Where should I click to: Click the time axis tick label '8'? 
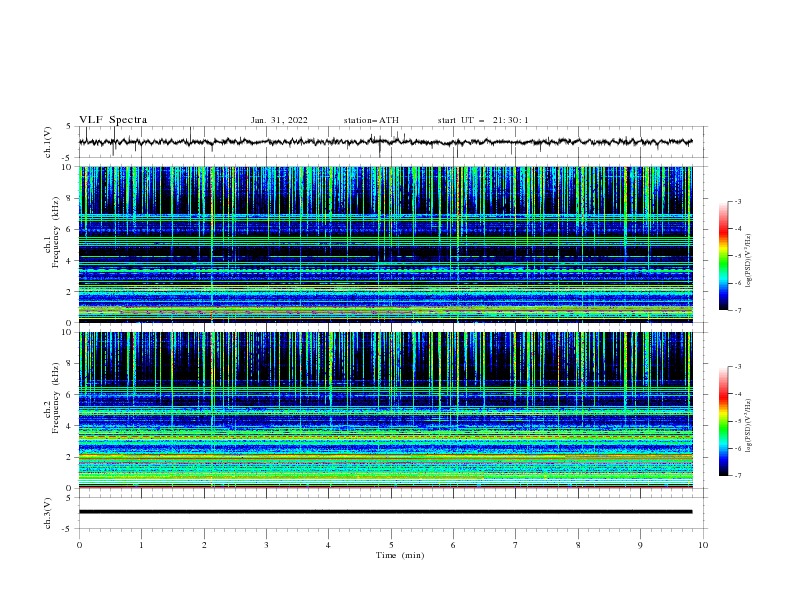pyautogui.click(x=578, y=545)
